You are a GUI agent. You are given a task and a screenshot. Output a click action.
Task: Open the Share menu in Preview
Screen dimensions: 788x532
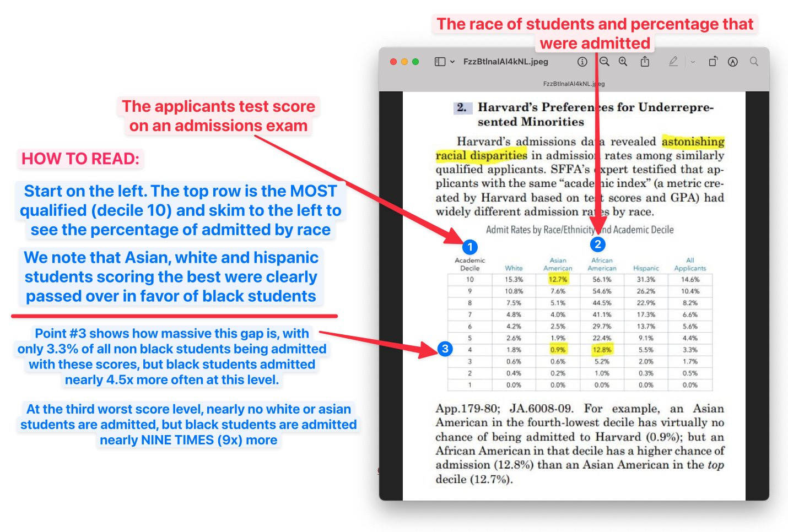(645, 62)
